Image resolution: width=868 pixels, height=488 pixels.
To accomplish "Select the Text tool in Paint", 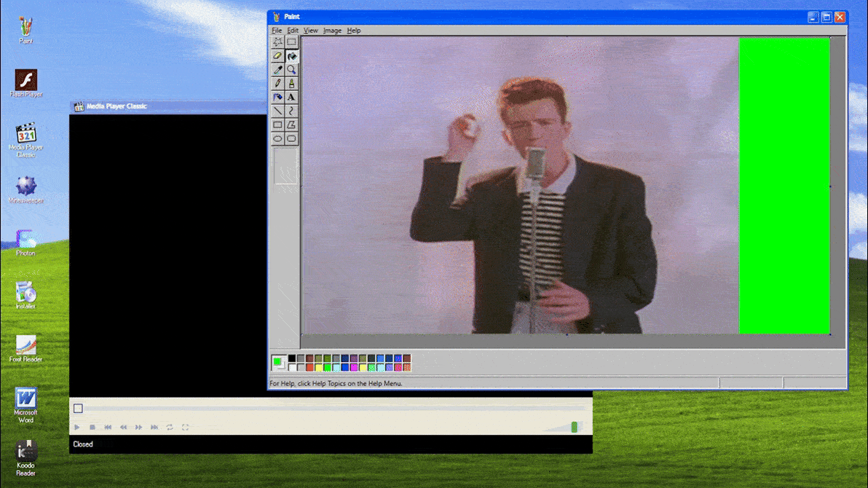I will (291, 97).
